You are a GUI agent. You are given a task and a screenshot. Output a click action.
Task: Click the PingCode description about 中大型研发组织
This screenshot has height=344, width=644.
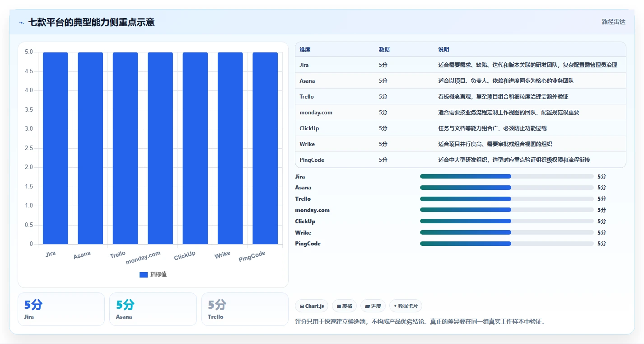[x=514, y=160]
